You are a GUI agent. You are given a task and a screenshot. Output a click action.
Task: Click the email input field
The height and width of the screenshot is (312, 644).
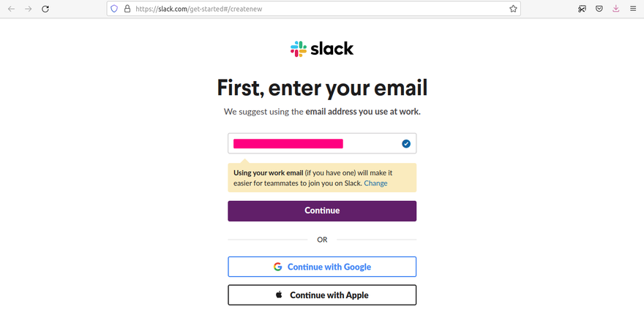tap(322, 143)
